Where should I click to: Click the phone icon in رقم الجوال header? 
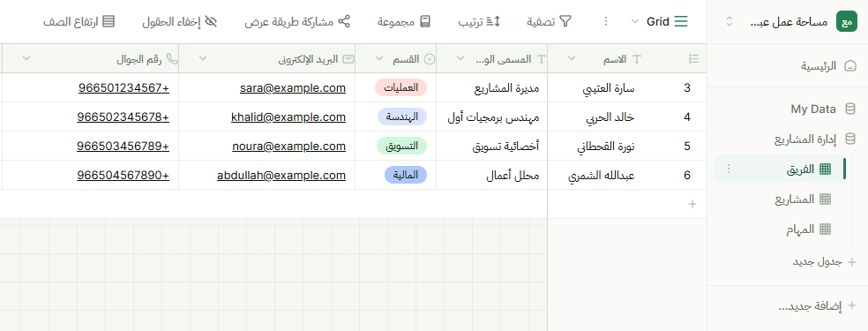172,58
